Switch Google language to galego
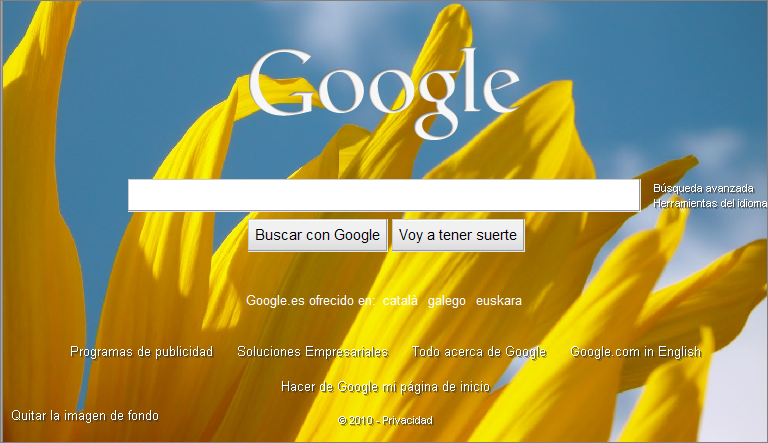 447,301
